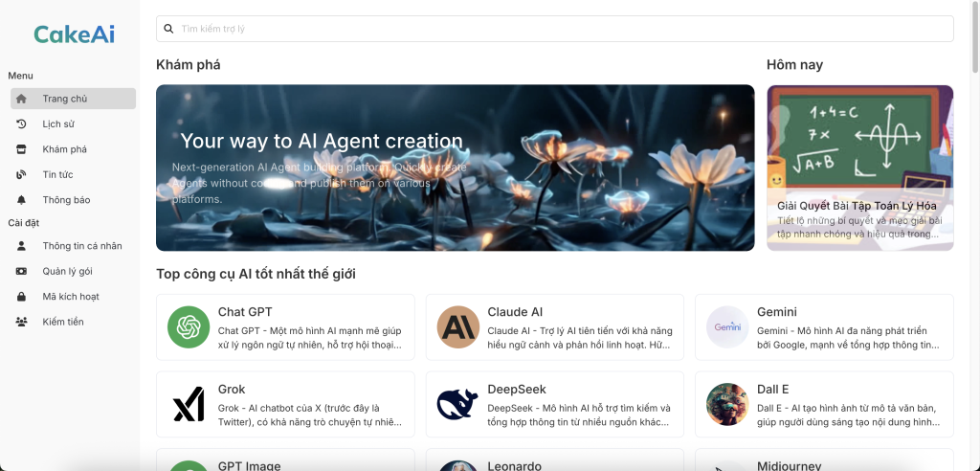980x471 pixels.
Task: Click the group icon for Kiếm tiền
Action: 21,322
